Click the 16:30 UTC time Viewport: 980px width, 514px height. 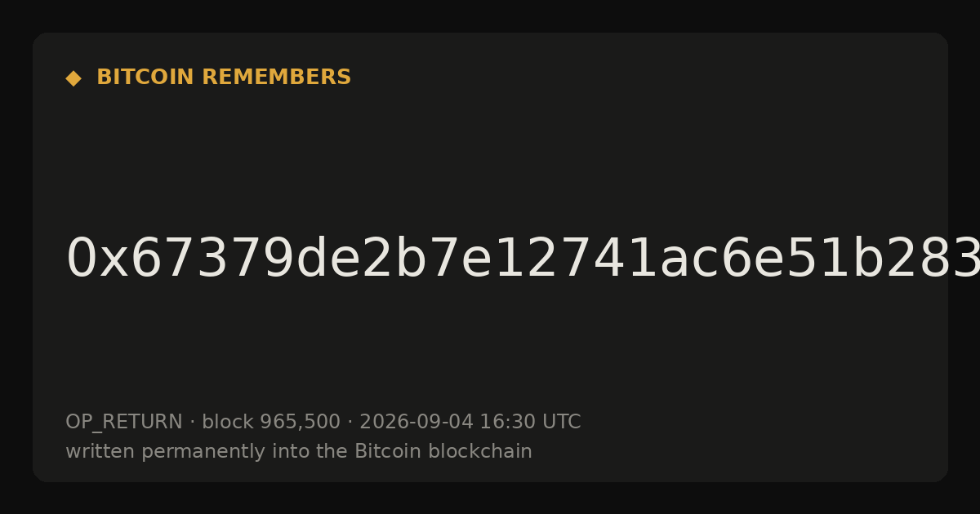point(530,423)
